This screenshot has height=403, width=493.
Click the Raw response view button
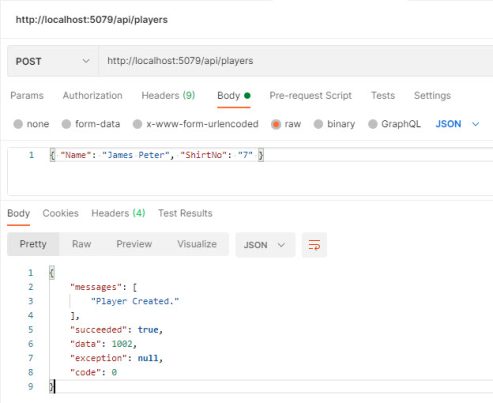(x=82, y=244)
